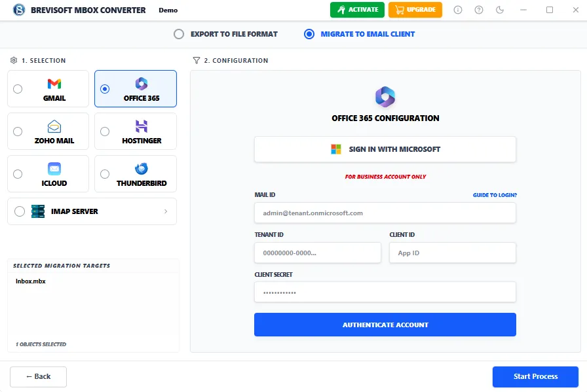Select the Gmail radio button
This screenshot has height=392, width=587.
(18, 89)
